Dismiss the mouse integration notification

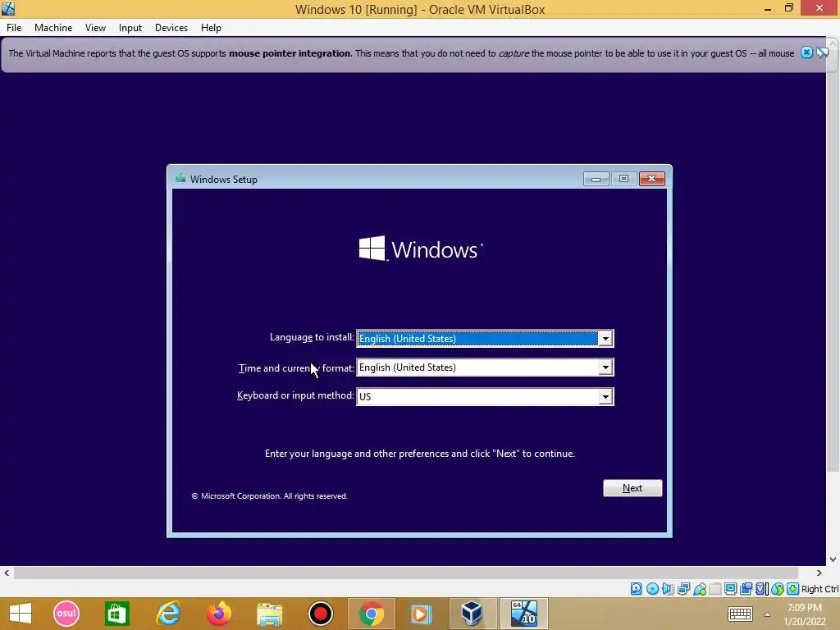pyautogui.click(x=806, y=52)
